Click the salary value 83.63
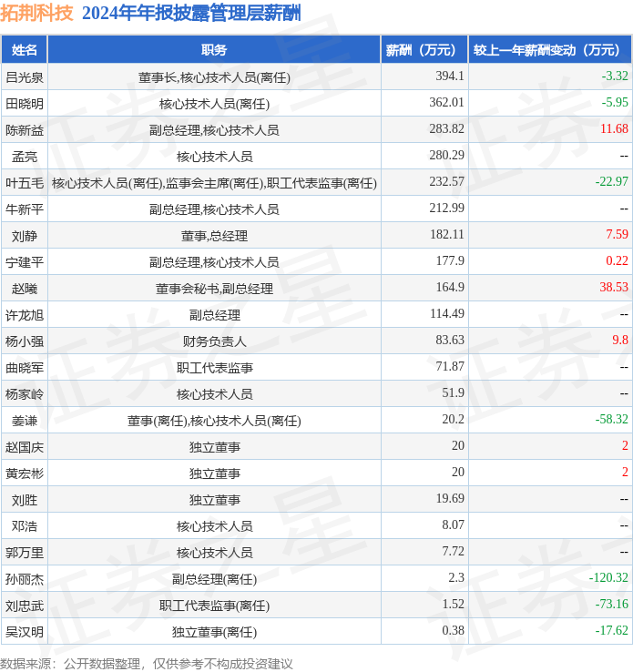This screenshot has width=633, height=672. coord(450,340)
